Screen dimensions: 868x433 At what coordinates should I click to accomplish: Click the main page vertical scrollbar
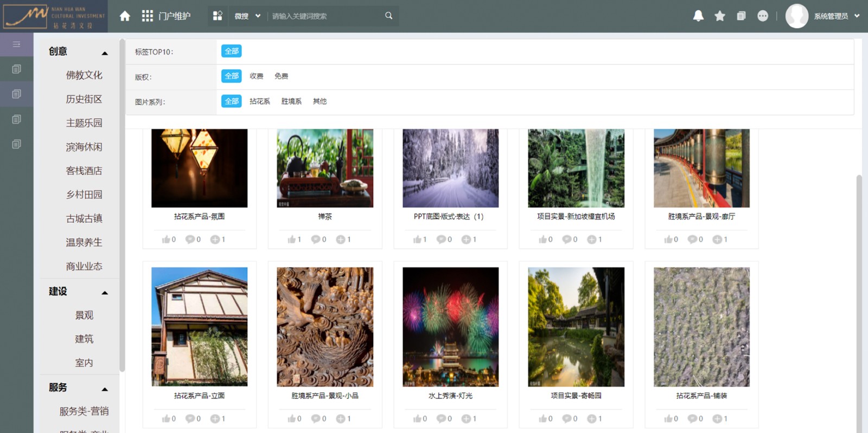pos(859,303)
